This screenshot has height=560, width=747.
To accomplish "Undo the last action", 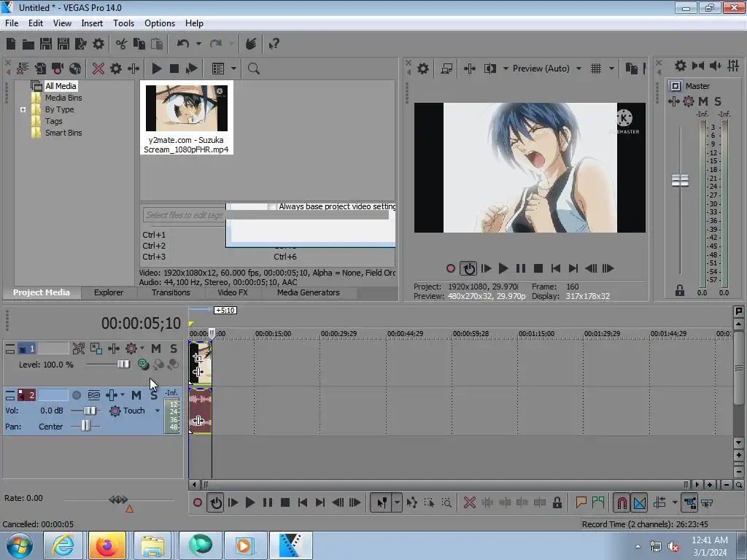I will 183,44.
